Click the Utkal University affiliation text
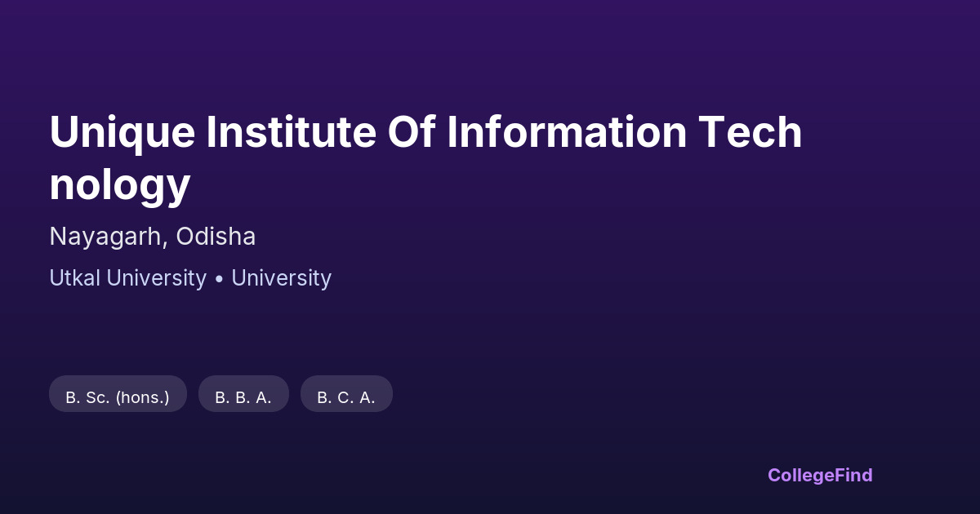The width and height of the screenshot is (980, 514). click(127, 278)
